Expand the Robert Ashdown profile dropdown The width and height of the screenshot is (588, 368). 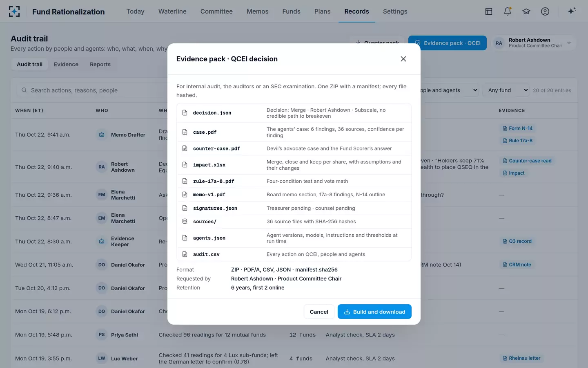click(x=569, y=43)
